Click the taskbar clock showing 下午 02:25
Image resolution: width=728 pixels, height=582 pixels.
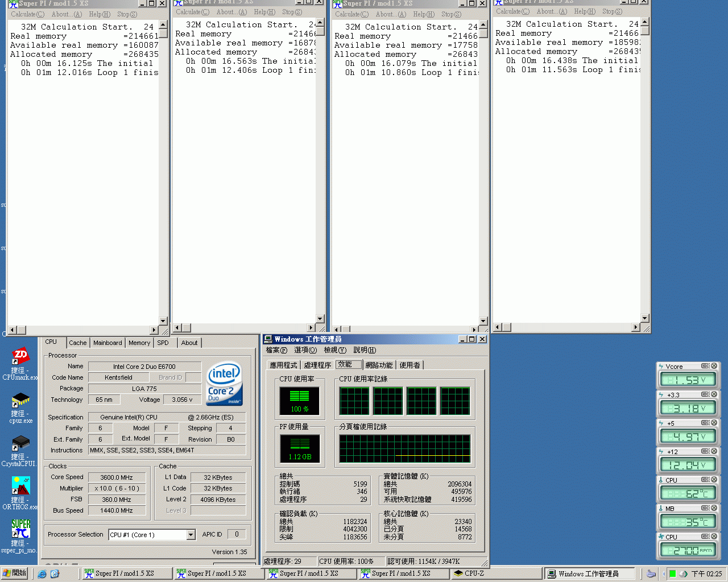(x=706, y=574)
